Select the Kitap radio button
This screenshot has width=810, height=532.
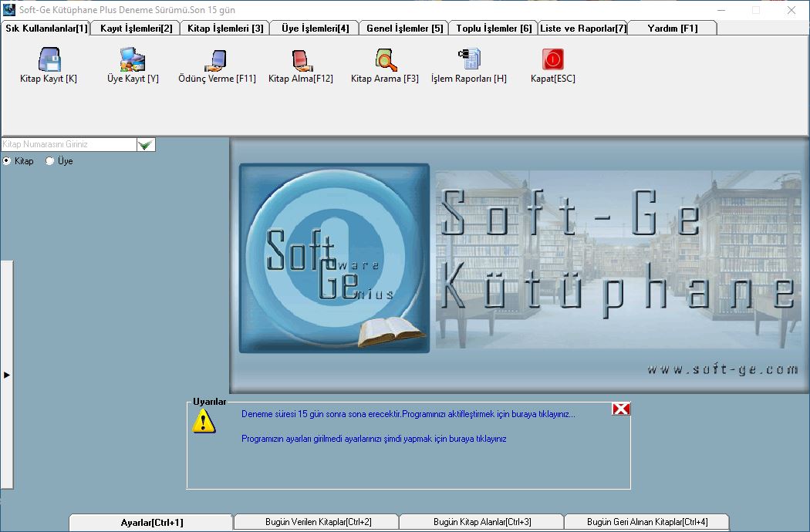pos(7,161)
